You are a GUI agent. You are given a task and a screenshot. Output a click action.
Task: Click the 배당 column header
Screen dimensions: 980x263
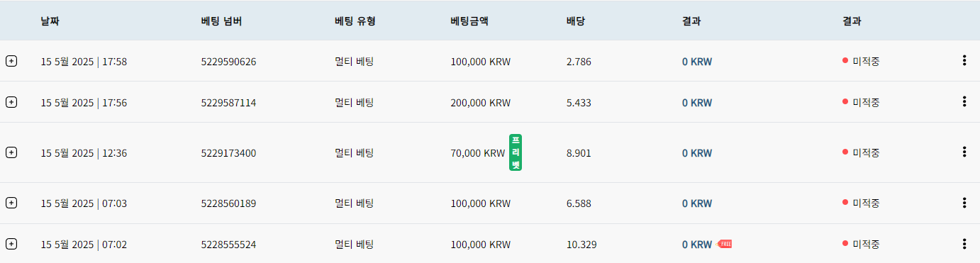coord(575,21)
